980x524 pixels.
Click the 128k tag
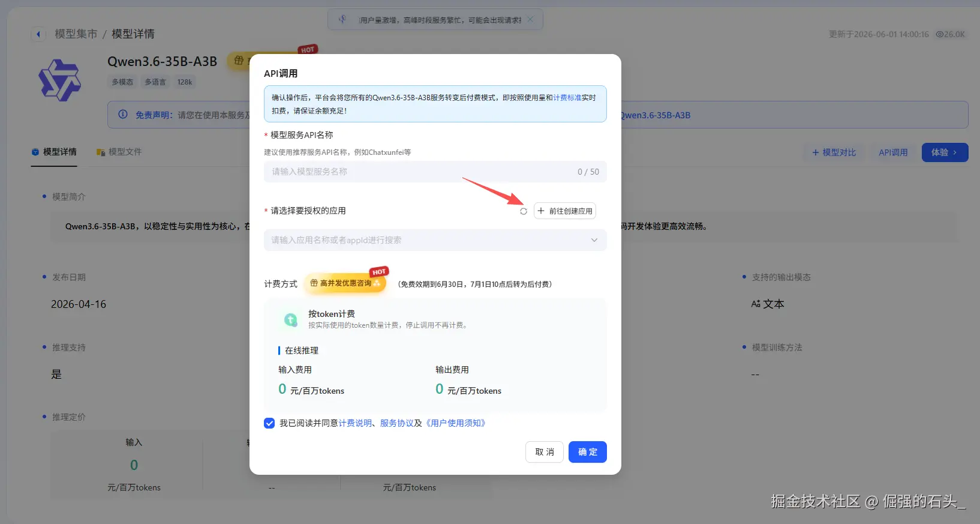point(185,82)
